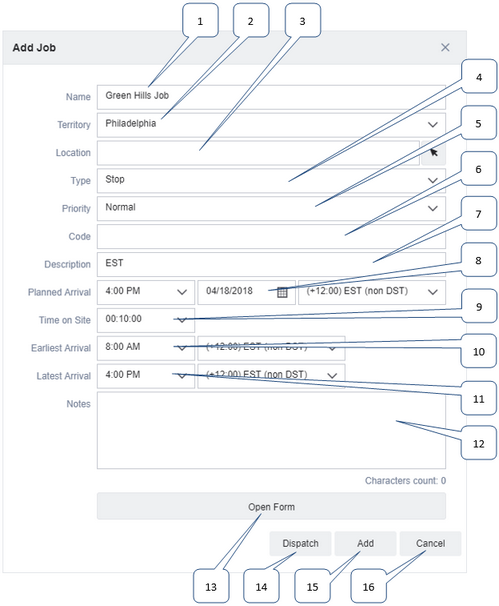Image resolution: width=499 pixels, height=606 pixels.
Task: Open the Latest Arrival timezone dropdown
Action: pos(271,376)
